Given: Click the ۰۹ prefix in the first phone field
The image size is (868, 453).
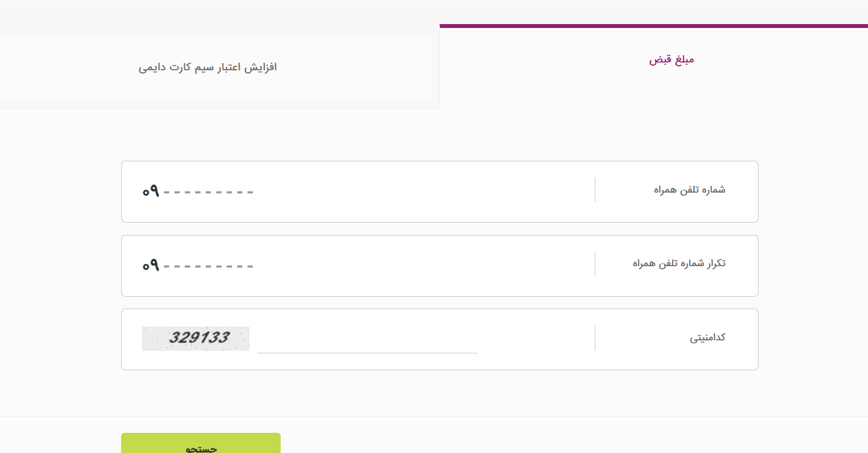Looking at the screenshot, I should point(151,191).
